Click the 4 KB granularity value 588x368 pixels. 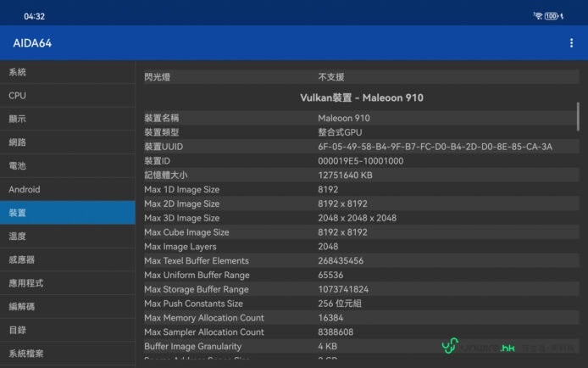click(327, 346)
